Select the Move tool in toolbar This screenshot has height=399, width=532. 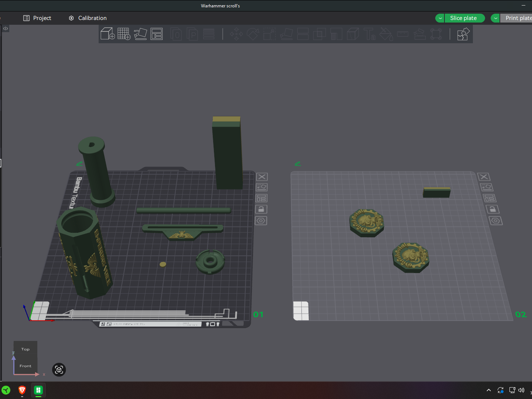(236, 34)
